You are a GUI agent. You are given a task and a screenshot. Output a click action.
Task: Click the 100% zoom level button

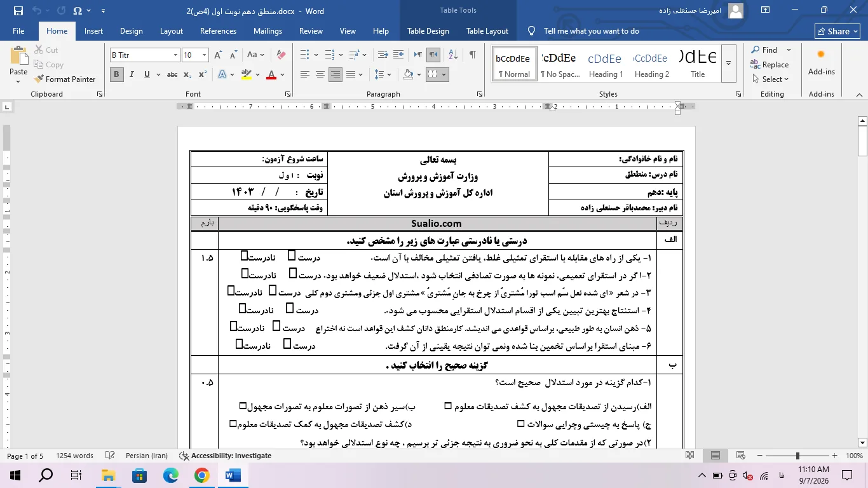[x=854, y=456]
